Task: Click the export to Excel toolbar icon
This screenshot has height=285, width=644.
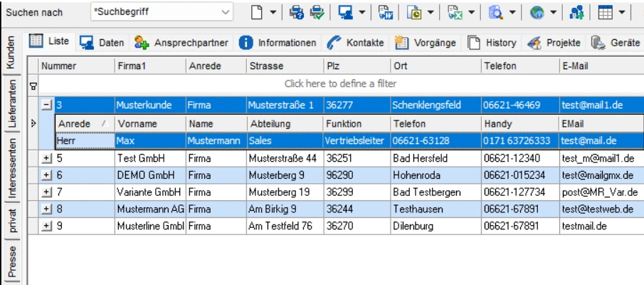Action: (455, 12)
